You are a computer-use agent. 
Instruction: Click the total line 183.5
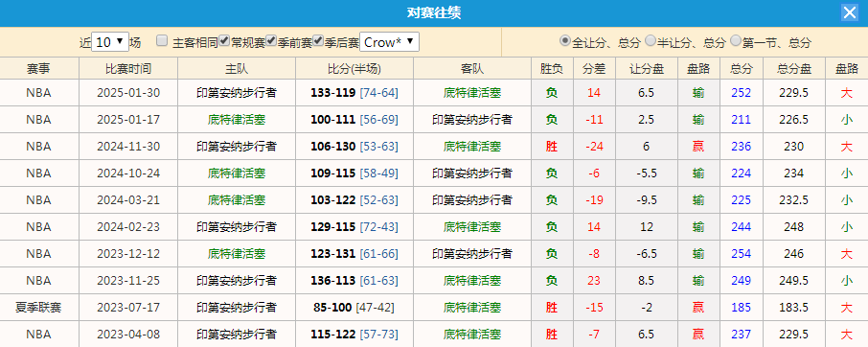coord(794,307)
